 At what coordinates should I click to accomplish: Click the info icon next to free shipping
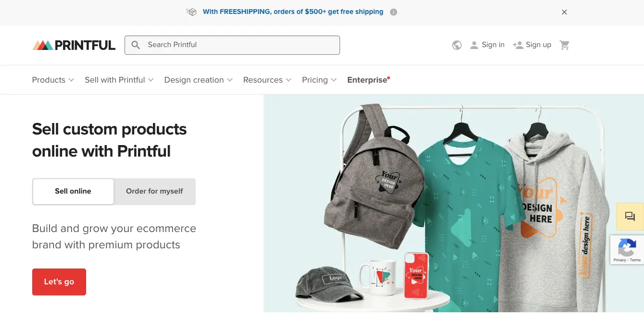tap(393, 12)
